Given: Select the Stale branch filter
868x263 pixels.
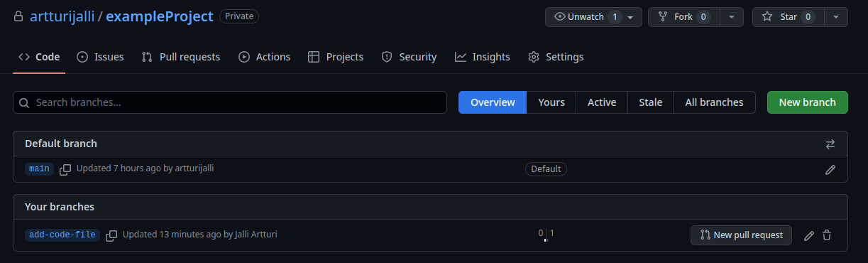Looking at the screenshot, I should pyautogui.click(x=650, y=102).
